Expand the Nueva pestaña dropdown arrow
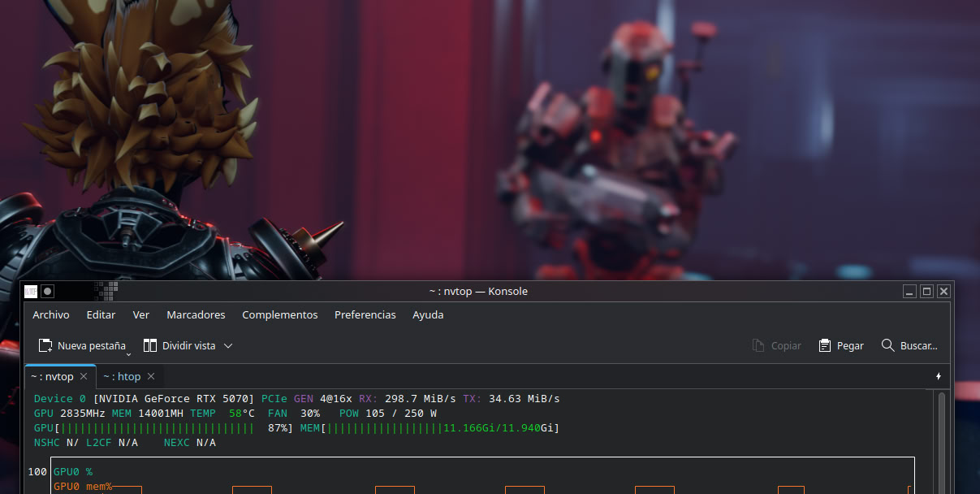This screenshot has width=980, height=494. [128, 353]
